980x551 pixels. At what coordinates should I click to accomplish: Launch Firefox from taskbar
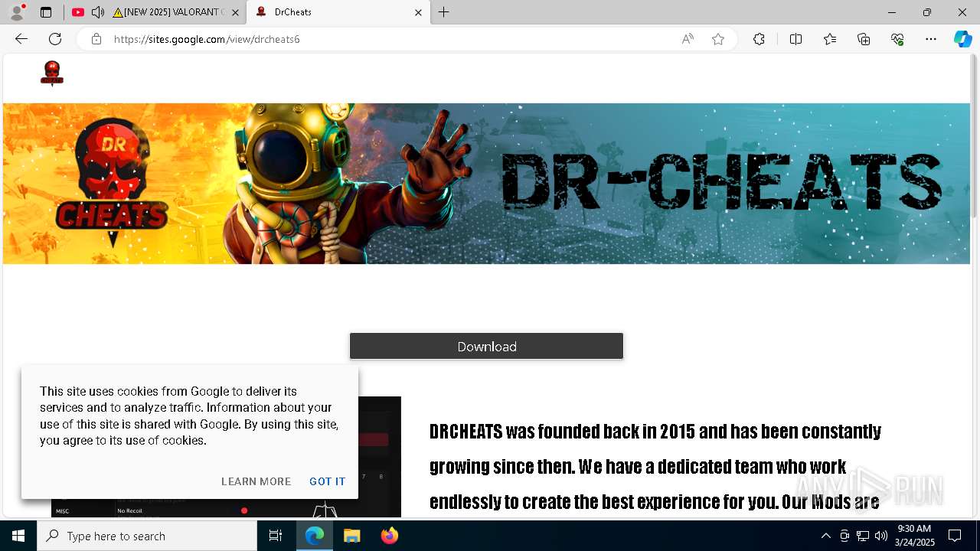pos(389,536)
